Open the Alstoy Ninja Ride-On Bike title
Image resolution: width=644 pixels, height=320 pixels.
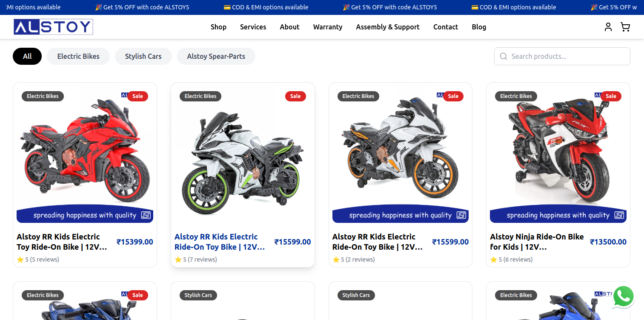tap(537, 242)
